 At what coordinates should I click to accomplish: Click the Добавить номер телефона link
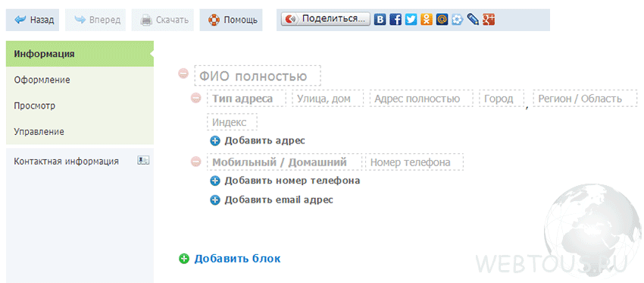tap(292, 181)
